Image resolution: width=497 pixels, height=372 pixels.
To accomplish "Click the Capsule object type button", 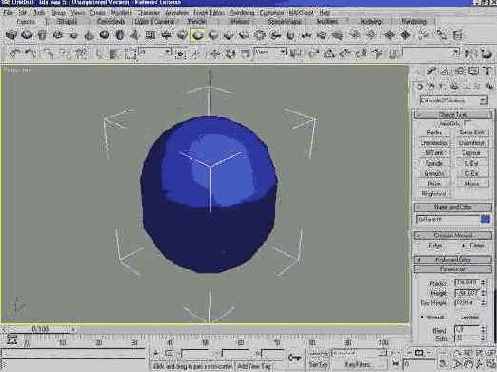I will 471,153.
